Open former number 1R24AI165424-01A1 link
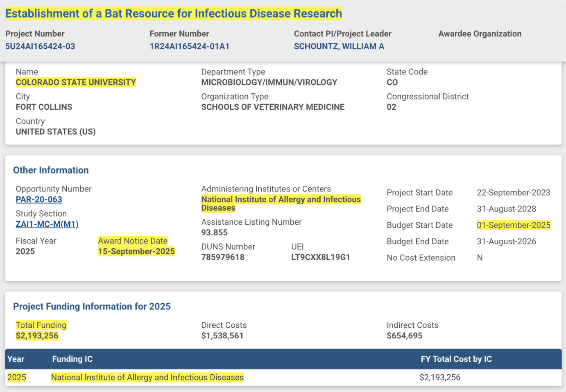This screenshot has width=566, height=392. [189, 46]
